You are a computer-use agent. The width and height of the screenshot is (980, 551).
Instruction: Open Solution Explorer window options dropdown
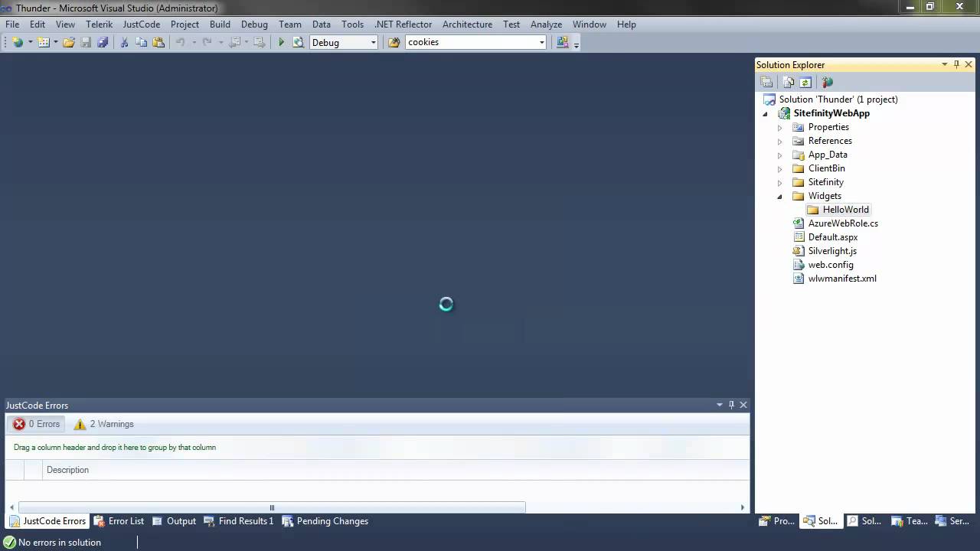pos(944,64)
